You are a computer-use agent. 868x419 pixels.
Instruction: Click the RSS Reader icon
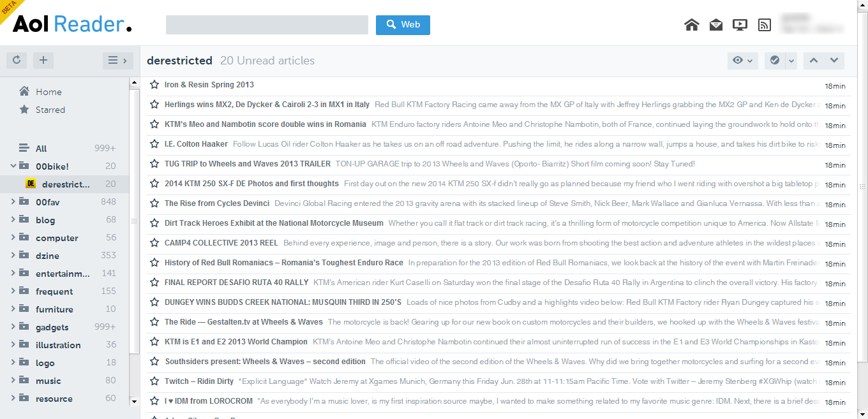[x=764, y=24]
